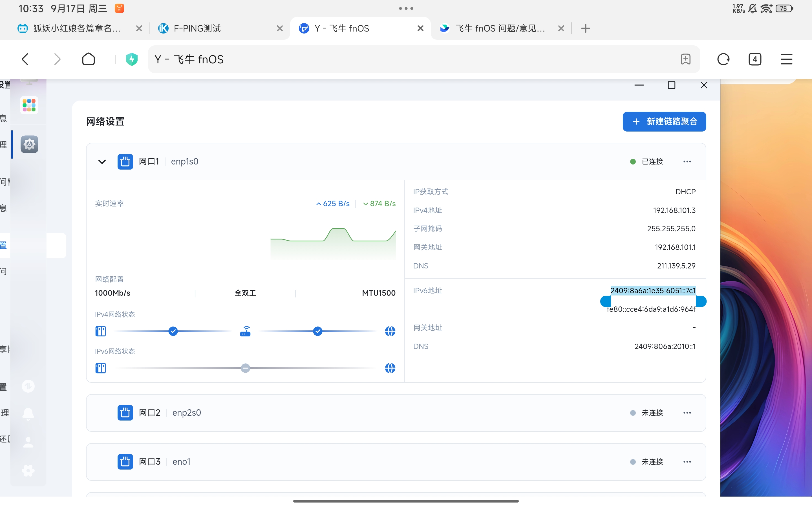Click the colorful app grid sidebar icon
Viewport: 812px width, 507px height.
(x=29, y=105)
